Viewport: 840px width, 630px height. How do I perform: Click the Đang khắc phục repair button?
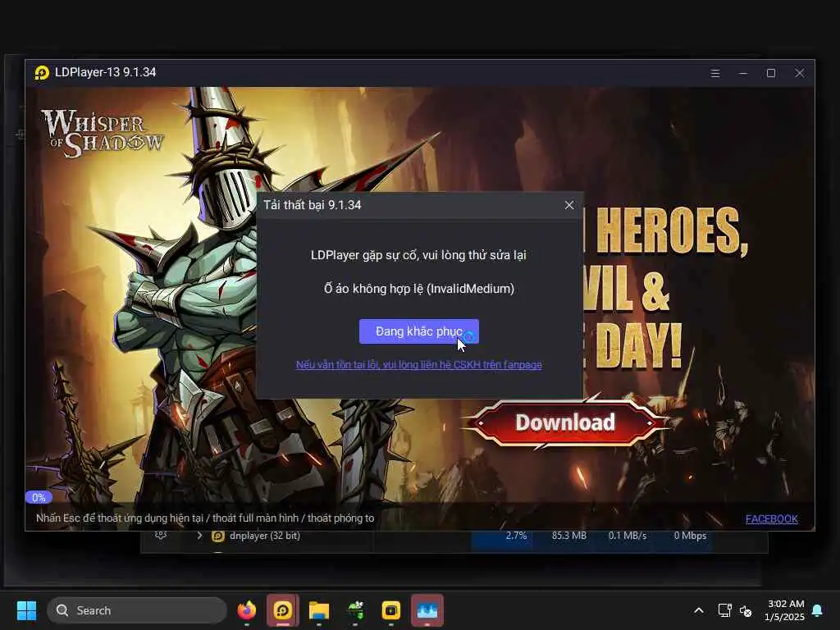pos(418,331)
